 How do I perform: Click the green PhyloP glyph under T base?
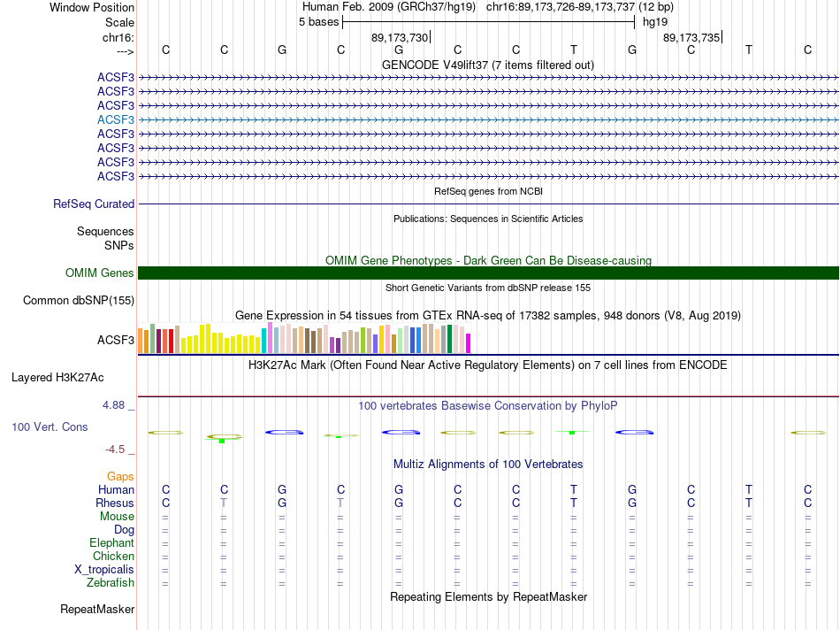point(572,432)
